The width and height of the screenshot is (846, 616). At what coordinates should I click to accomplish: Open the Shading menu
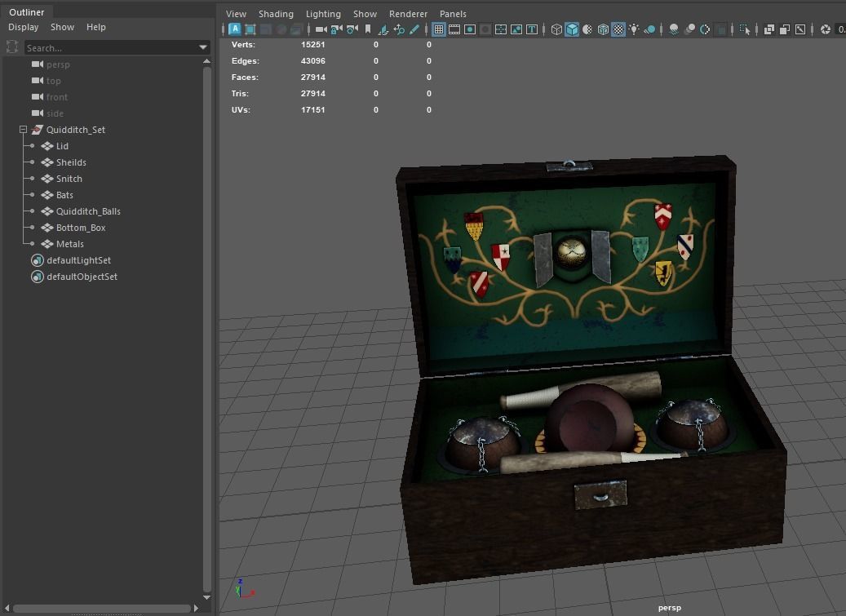click(276, 14)
